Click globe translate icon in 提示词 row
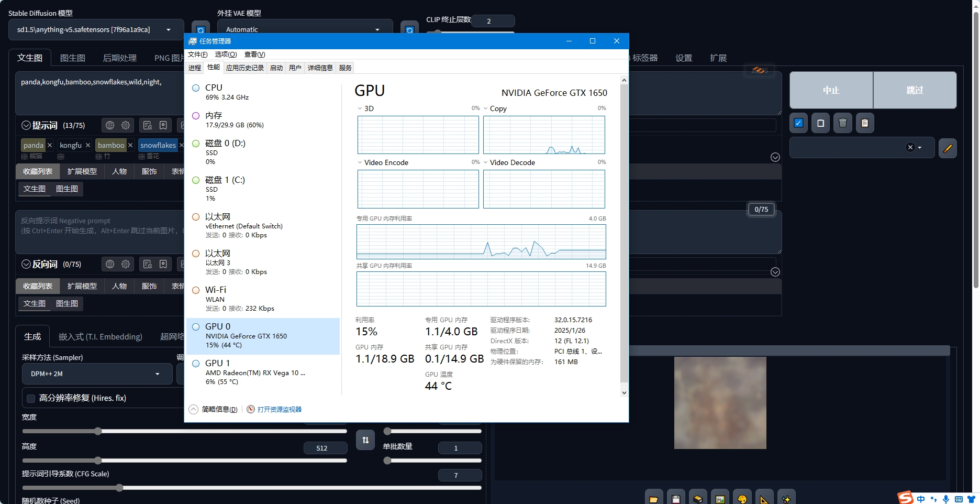 click(x=110, y=125)
